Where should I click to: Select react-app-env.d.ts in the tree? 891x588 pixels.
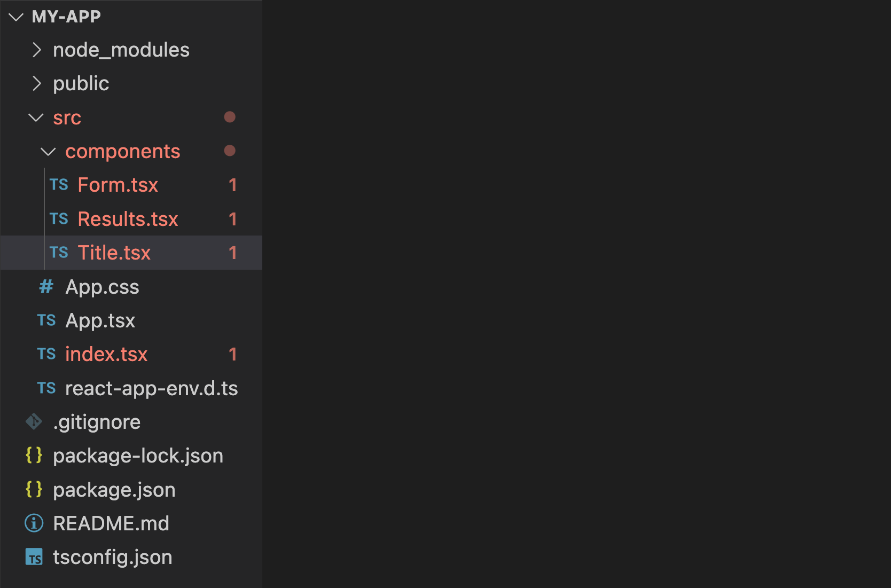pos(152,388)
